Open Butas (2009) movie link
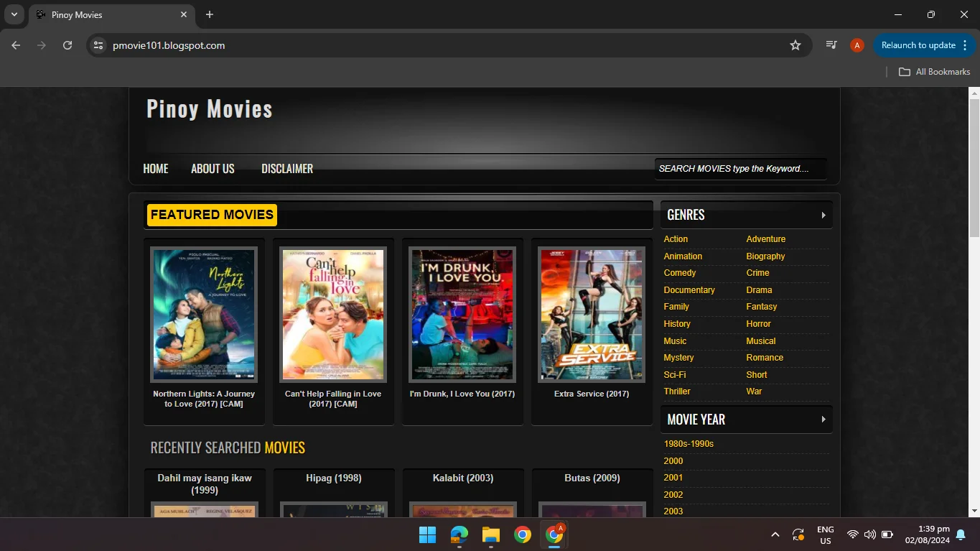This screenshot has width=980, height=551. coord(592,478)
